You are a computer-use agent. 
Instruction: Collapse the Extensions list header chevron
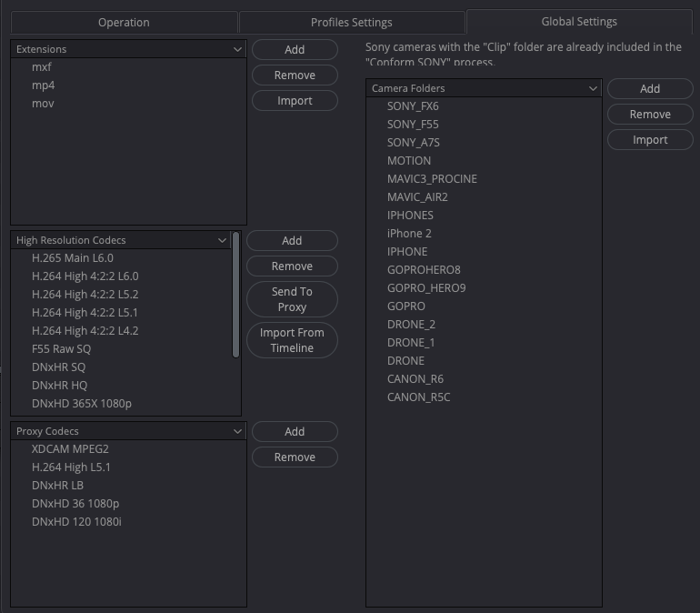(x=237, y=49)
